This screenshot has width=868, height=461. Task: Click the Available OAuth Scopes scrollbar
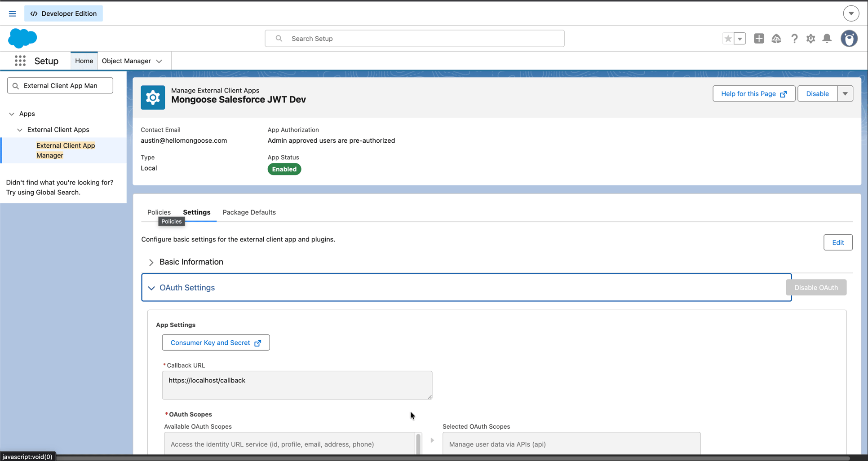pos(418,443)
